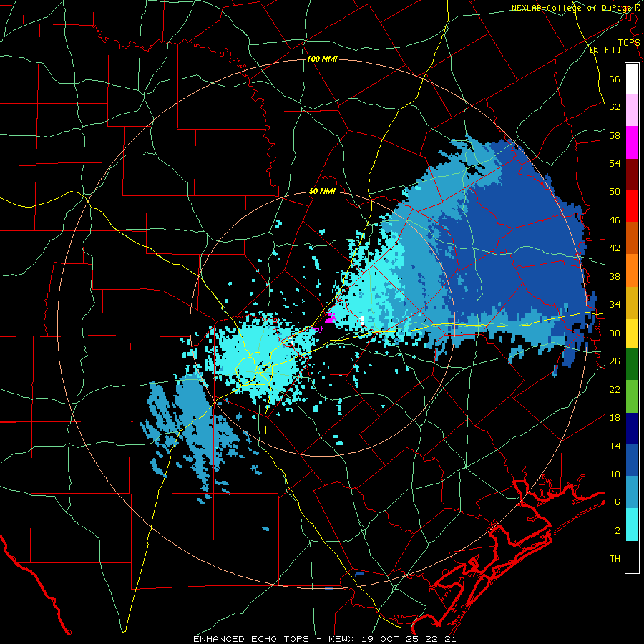Pick the dark orange legend swatch

pos(632,238)
